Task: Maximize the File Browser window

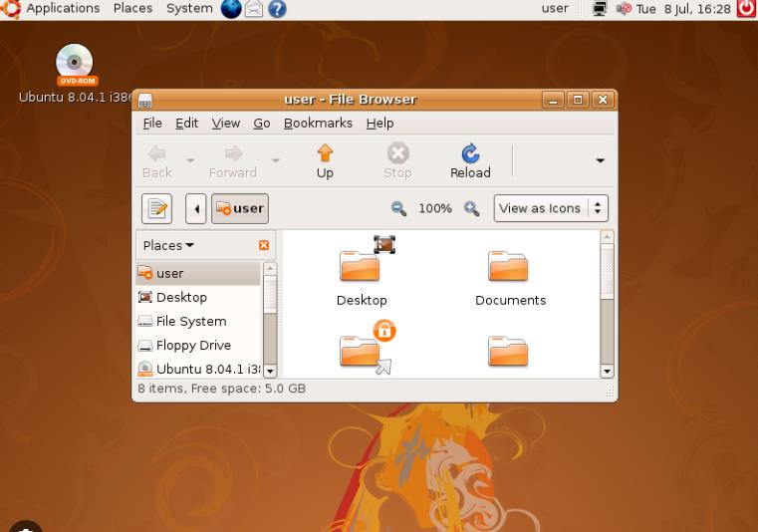Action: click(x=578, y=100)
